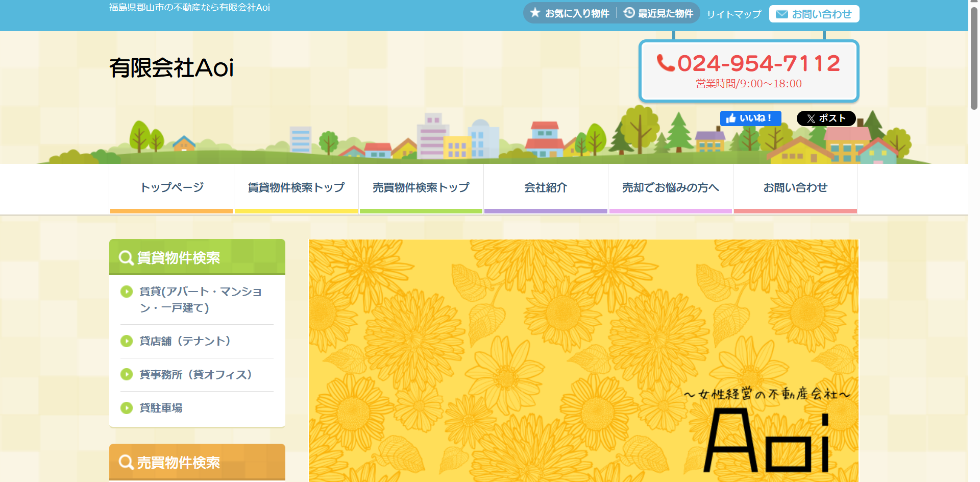Screen dimensions: 980x482
Task: Open the サイトマップ link
Action: [733, 14]
